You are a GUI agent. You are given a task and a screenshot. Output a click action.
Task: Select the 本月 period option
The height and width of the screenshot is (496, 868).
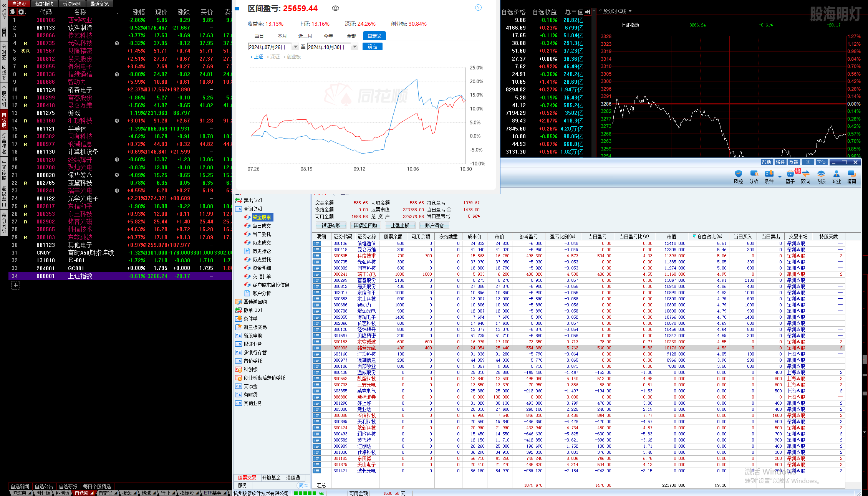(x=282, y=36)
